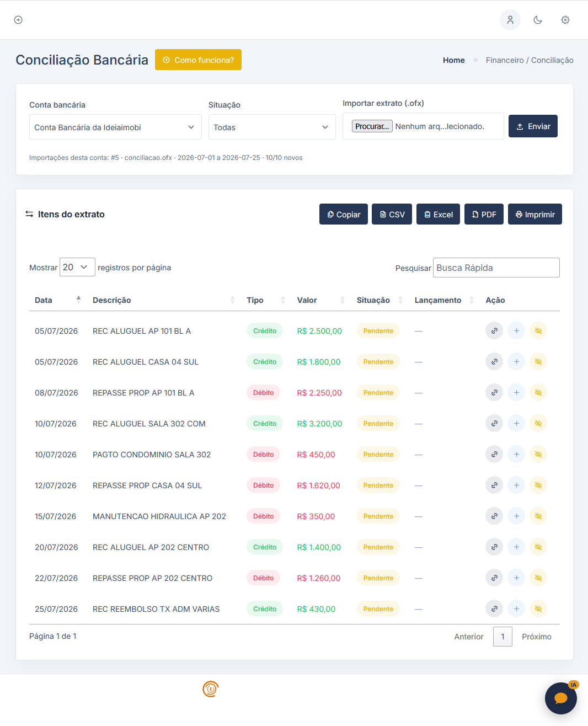Open the user profile icon
The height and width of the screenshot is (726, 588).
(x=510, y=20)
